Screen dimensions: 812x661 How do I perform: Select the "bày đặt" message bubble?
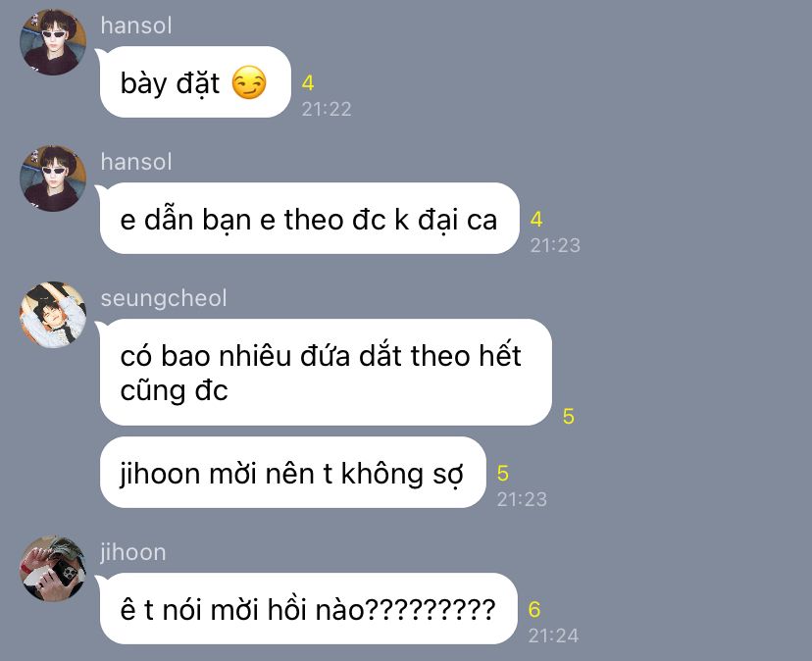[195, 82]
